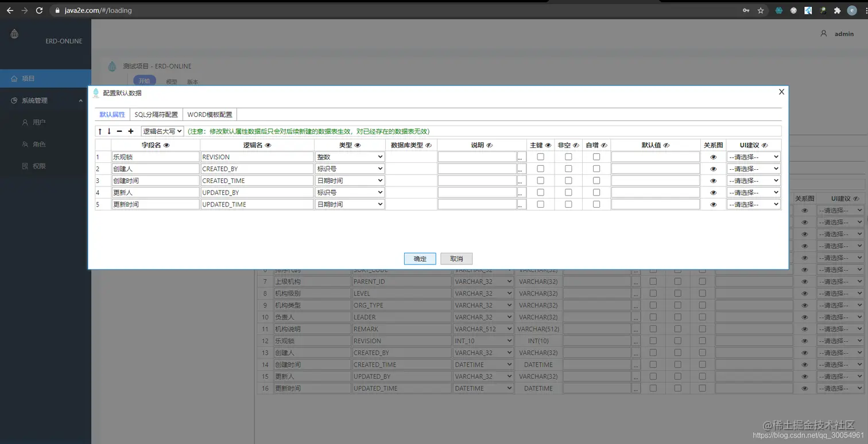Toggle visibility eye next to 类型 header
The image size is (868, 444).
(x=358, y=146)
